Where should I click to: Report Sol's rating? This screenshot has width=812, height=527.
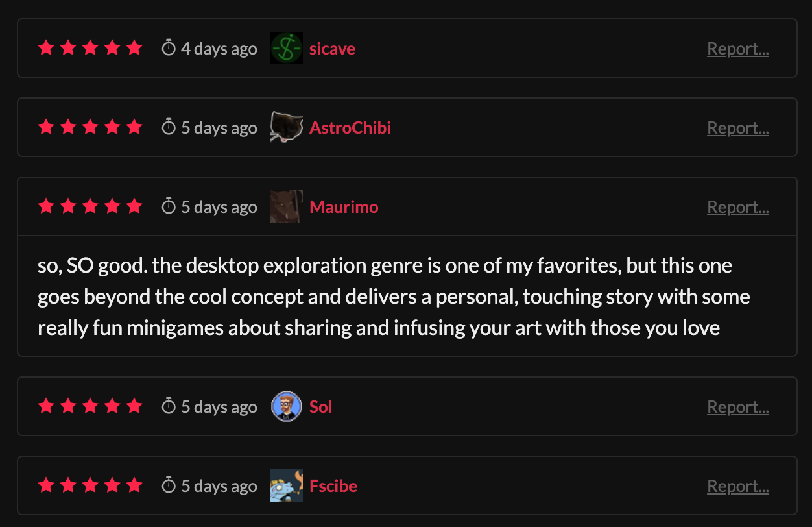(x=737, y=407)
